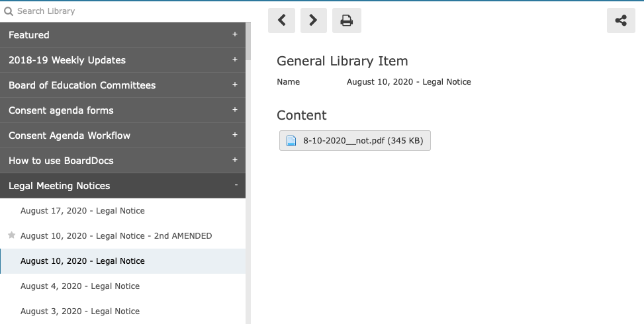Print the current library item

(x=347, y=20)
